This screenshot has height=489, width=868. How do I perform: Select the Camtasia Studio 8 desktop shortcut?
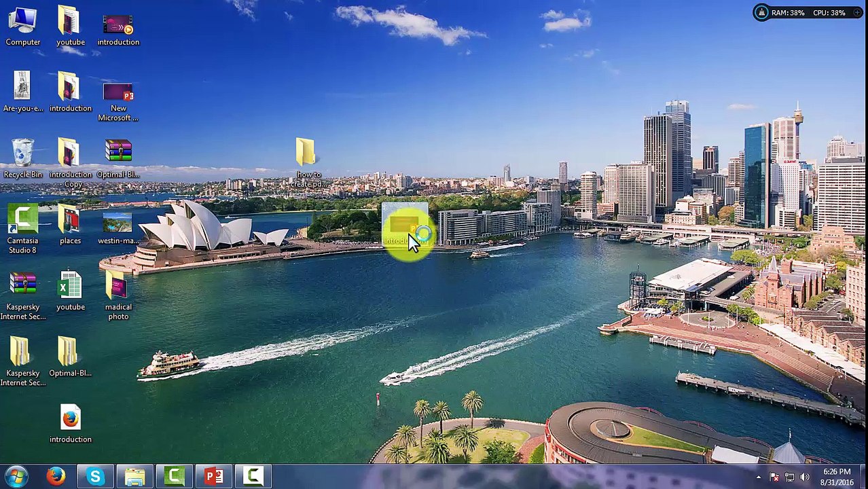pyautogui.click(x=22, y=221)
